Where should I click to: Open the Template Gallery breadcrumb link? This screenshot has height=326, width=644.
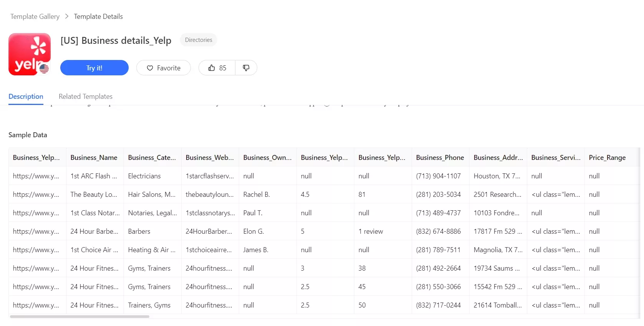(x=35, y=17)
